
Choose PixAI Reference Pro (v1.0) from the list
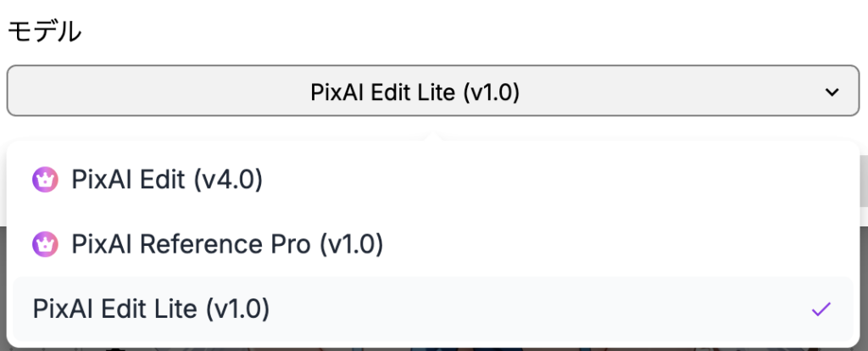227,245
